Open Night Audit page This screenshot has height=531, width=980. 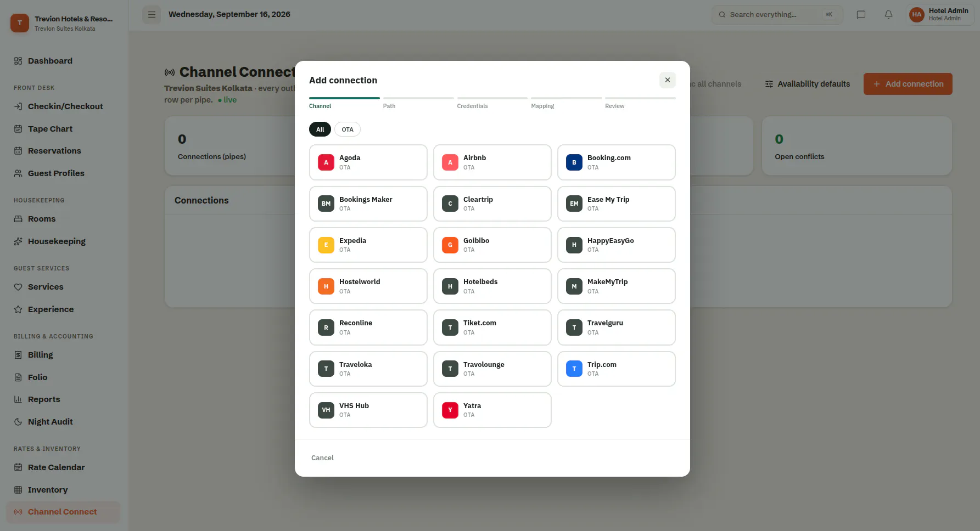click(x=63, y=422)
